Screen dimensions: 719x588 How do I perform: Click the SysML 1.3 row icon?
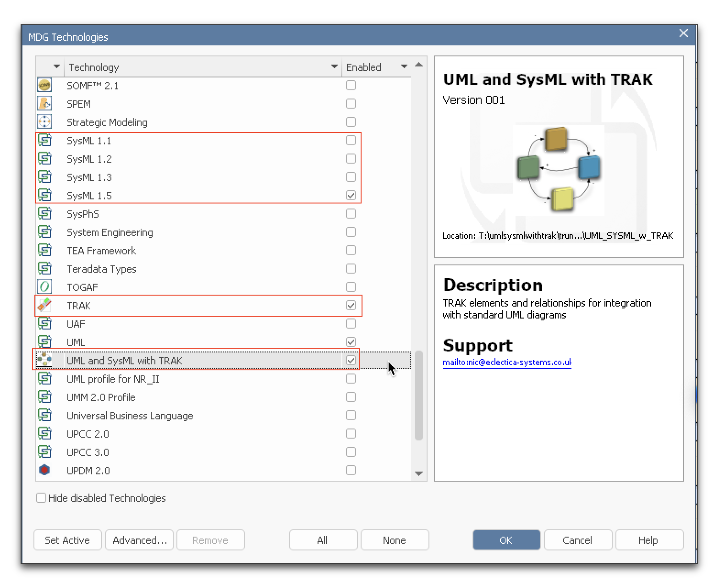[44, 177]
